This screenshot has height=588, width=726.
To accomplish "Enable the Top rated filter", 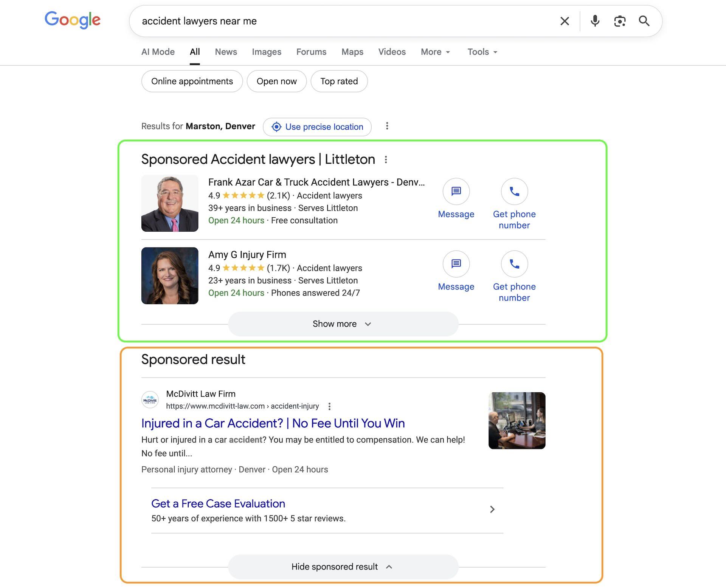I will point(339,81).
